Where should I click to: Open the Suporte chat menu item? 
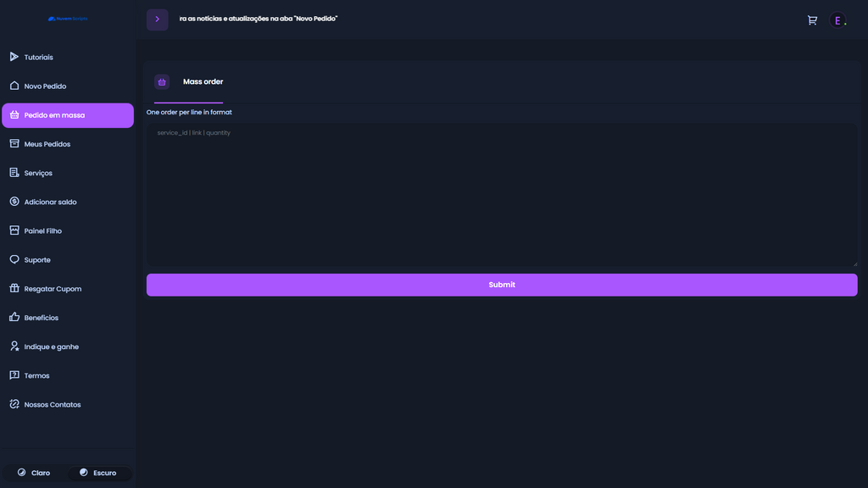click(37, 260)
